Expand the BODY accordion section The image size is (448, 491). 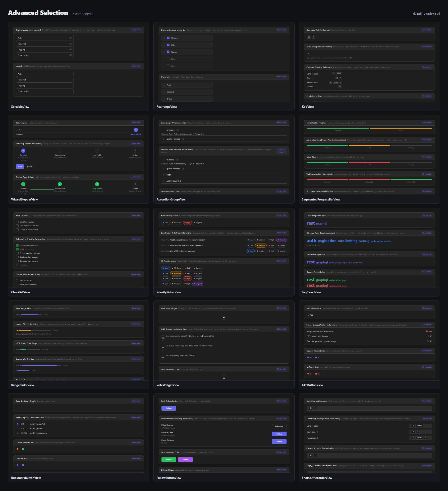224,175
